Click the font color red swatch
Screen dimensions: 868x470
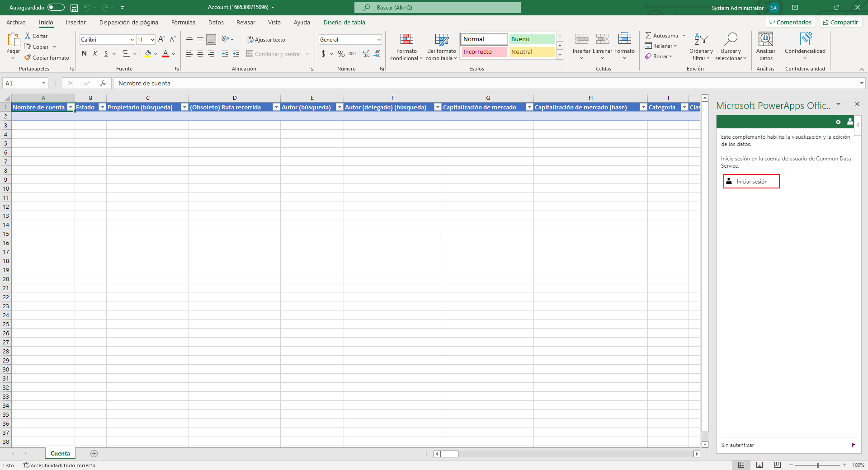165,54
